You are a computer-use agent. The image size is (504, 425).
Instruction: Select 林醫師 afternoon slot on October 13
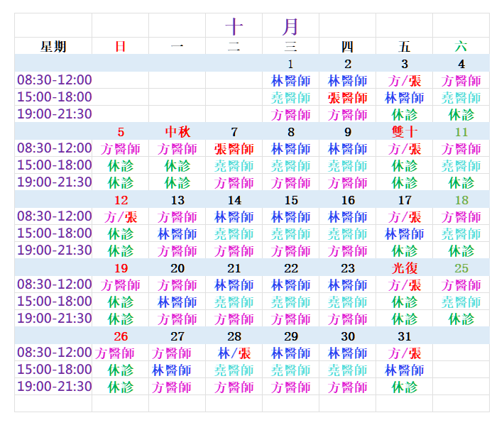pyautogui.click(x=177, y=234)
